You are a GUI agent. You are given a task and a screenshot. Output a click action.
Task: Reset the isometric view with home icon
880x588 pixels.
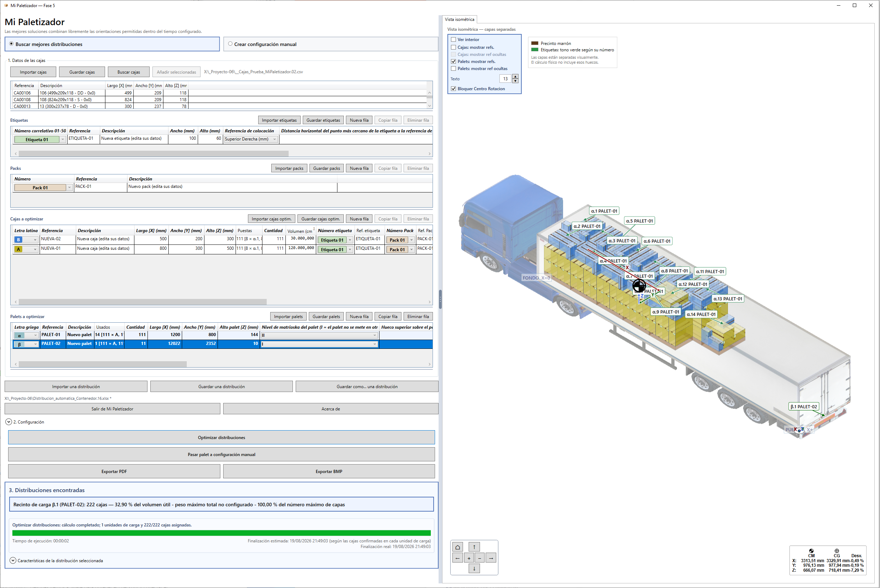[x=457, y=547]
